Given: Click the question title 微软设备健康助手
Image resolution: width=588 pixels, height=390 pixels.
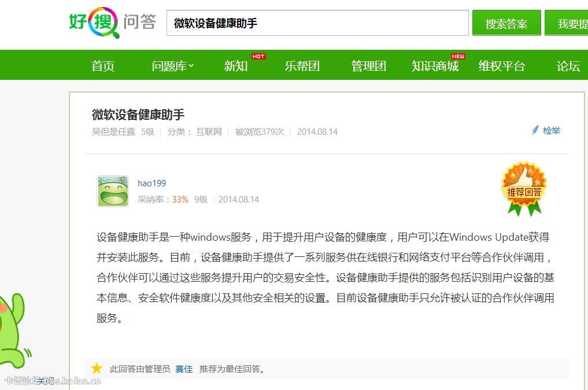Looking at the screenshot, I should pos(138,115).
